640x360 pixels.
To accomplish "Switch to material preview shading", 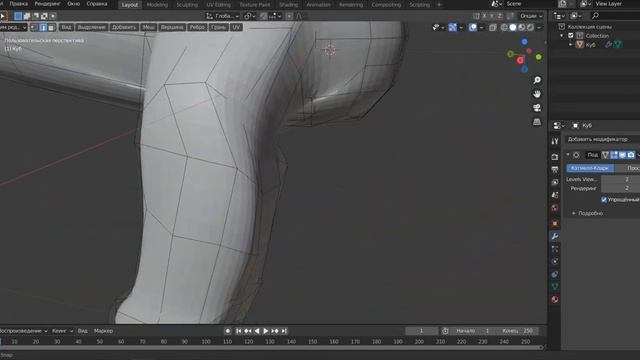I will (x=521, y=27).
